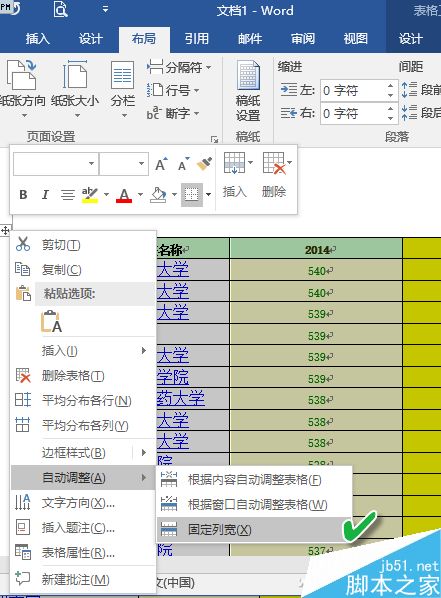This screenshot has width=441, height=598.
Task: Click the red font color button
Action: (x=124, y=195)
